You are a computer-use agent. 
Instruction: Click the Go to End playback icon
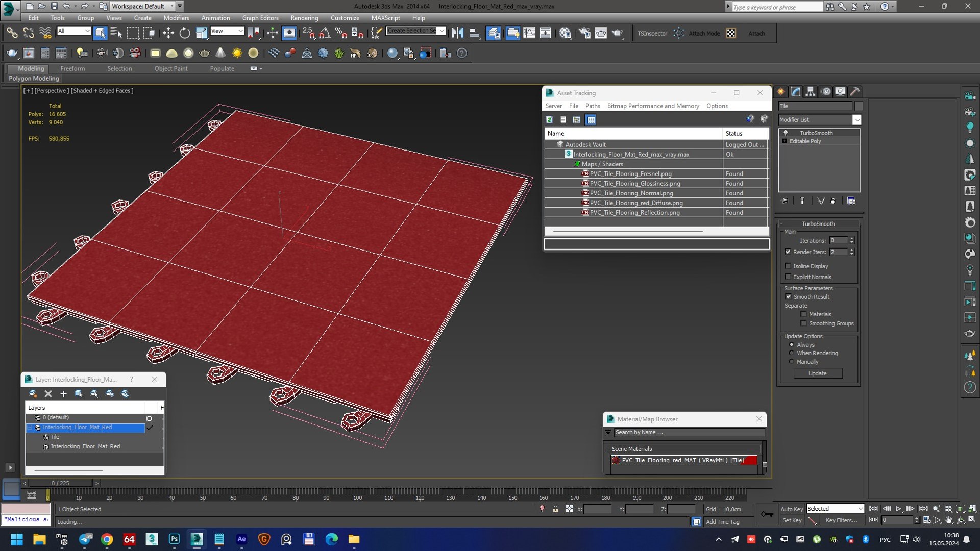click(923, 509)
